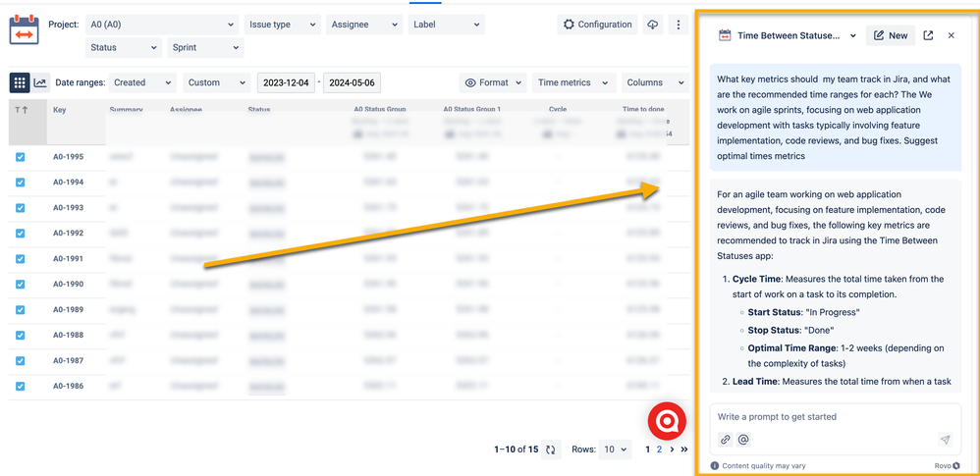Expand the Issue type filter
The width and height of the screenshot is (980, 476).
click(283, 25)
